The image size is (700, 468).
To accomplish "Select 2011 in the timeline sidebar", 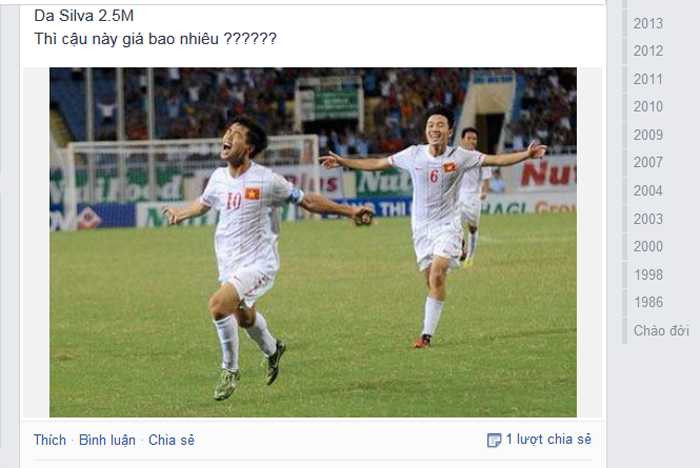I will click(648, 79).
